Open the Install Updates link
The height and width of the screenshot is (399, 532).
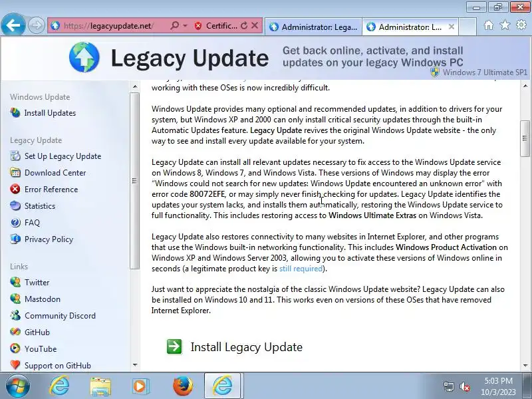(50, 113)
